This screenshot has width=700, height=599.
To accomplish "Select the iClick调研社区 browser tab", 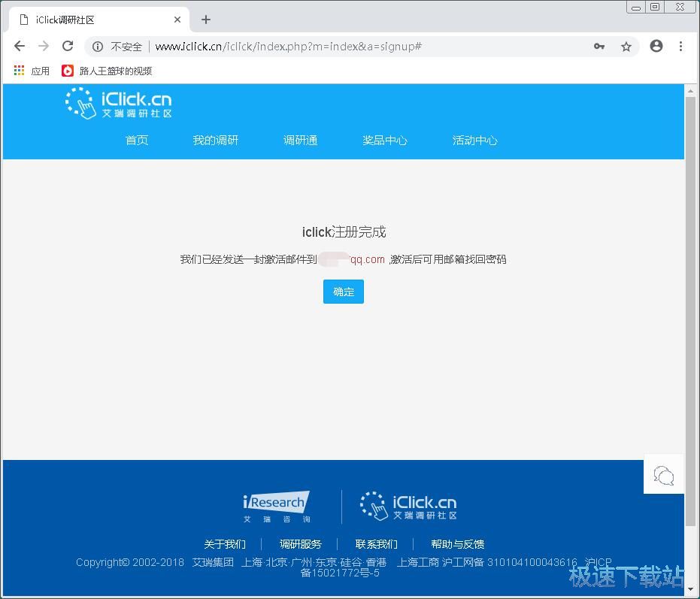I will point(98,20).
